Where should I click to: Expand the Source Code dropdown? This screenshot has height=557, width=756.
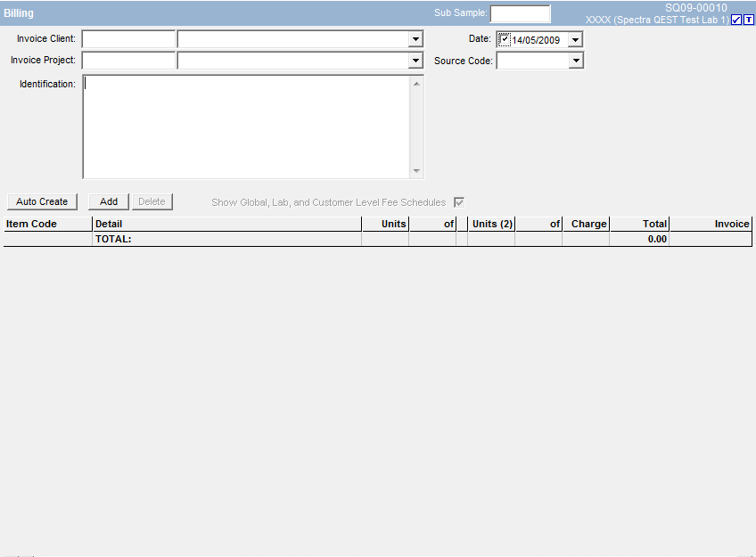[x=576, y=61]
